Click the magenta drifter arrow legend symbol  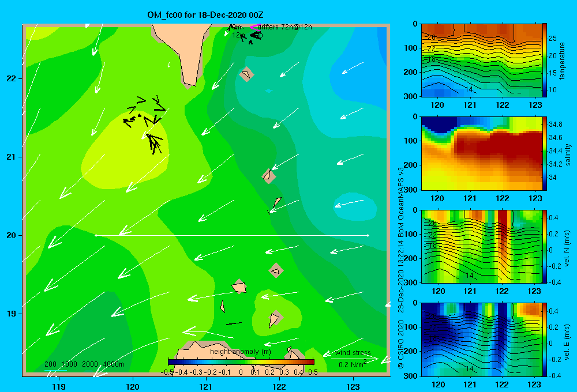[256, 27]
